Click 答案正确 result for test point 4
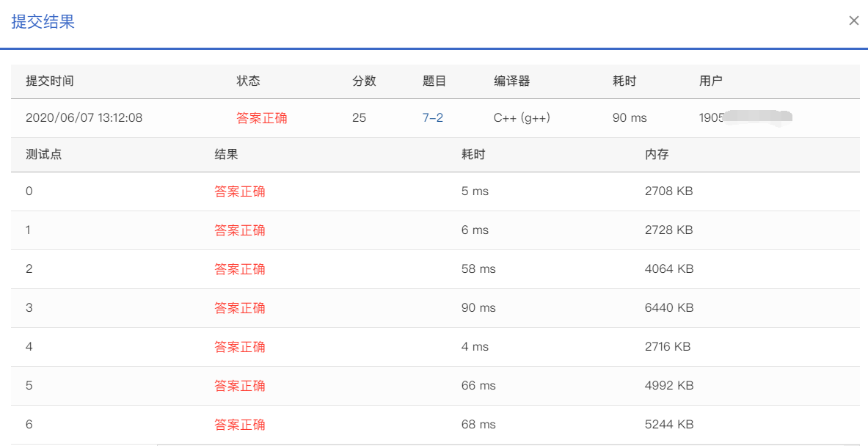 click(240, 347)
